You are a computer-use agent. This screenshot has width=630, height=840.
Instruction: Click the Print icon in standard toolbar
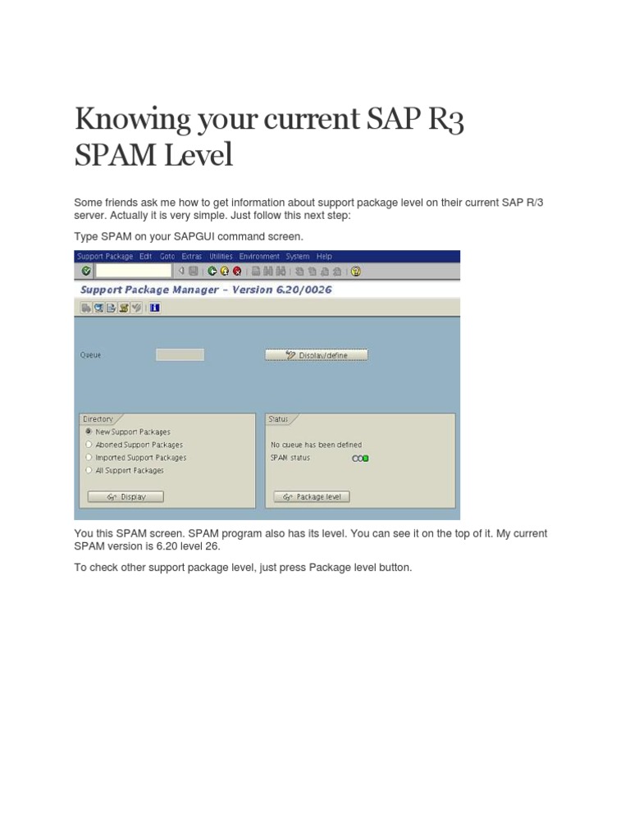click(256, 271)
